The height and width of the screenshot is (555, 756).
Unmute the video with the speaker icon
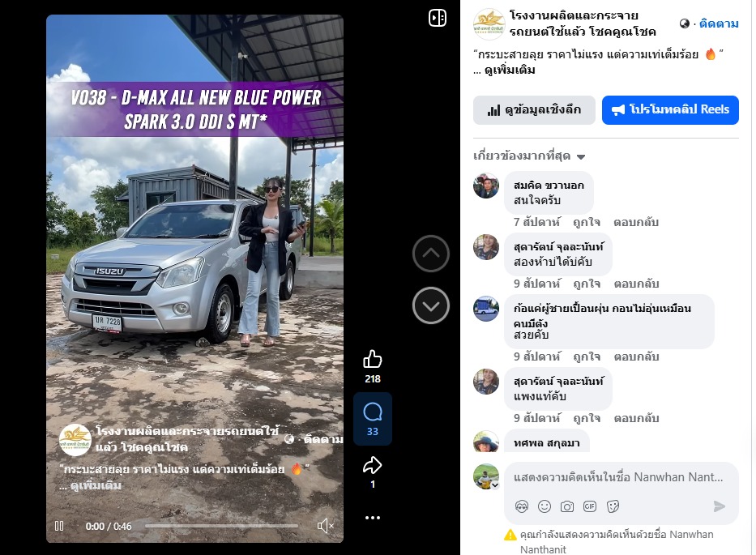(x=326, y=526)
